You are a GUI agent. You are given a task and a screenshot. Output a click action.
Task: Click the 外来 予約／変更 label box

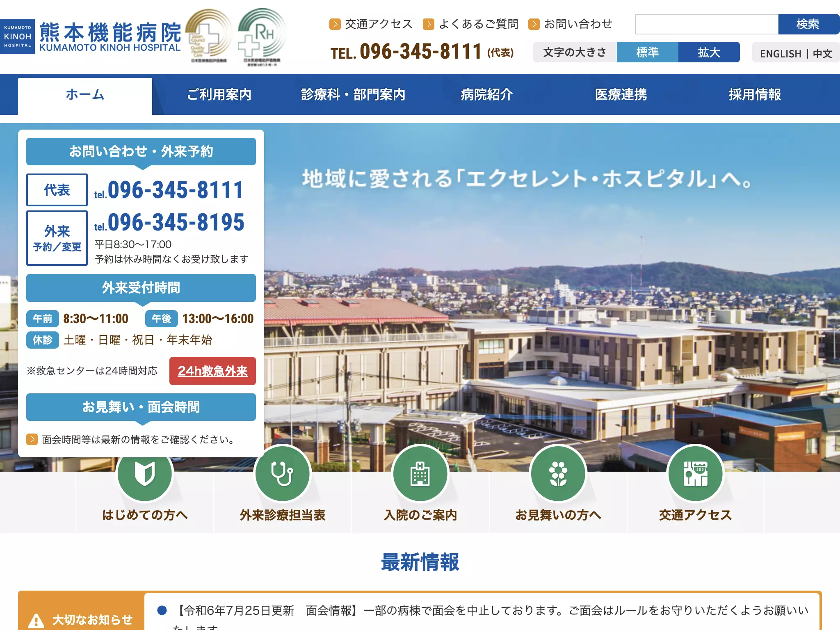[x=57, y=238]
